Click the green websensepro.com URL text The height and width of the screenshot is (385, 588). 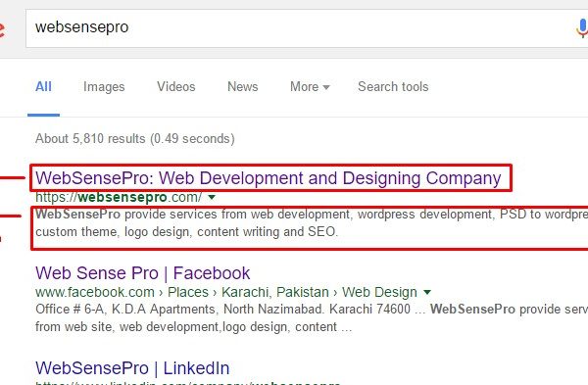coord(119,197)
